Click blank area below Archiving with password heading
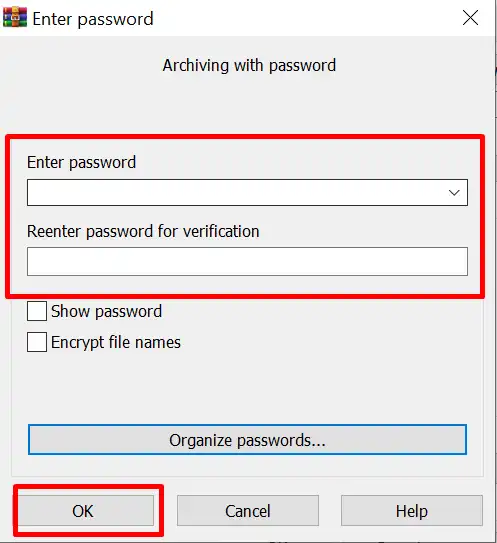Viewport: 497px width, 543px height. [247, 104]
